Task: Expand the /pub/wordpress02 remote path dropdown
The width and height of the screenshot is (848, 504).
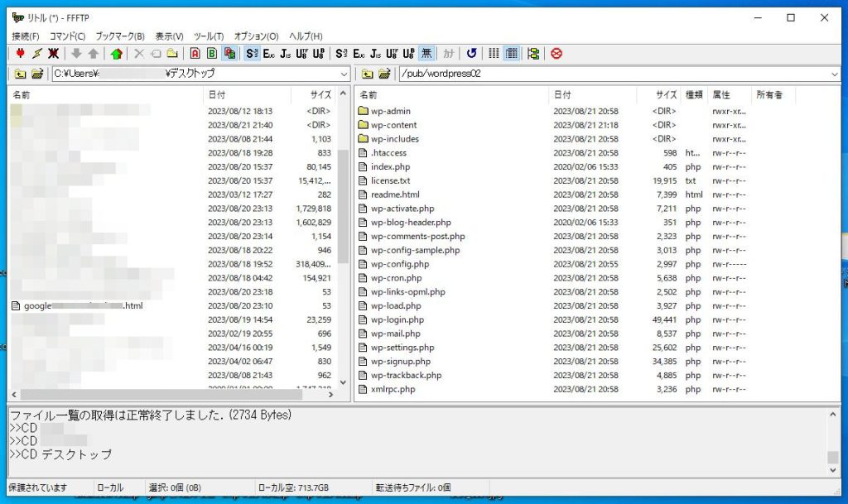Action: pos(833,74)
